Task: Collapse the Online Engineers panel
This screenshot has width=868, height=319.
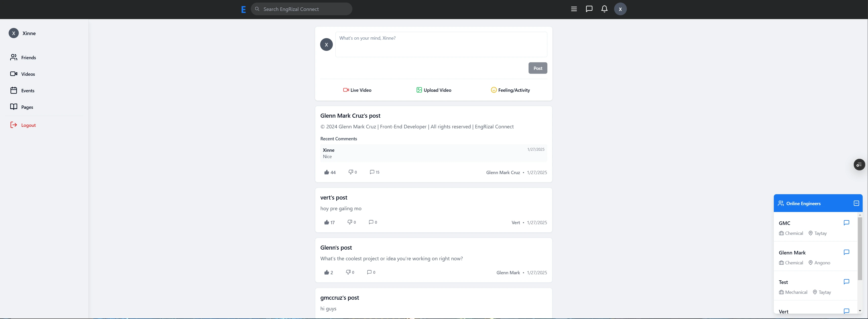Action: pos(856,203)
